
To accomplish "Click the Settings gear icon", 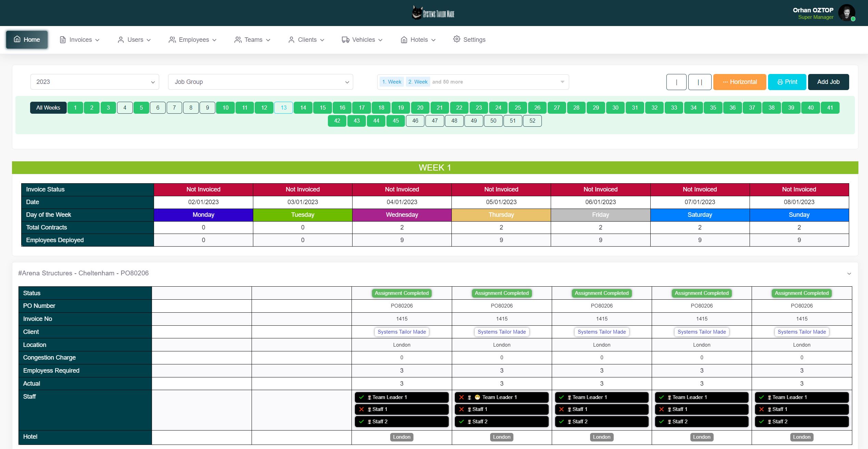I will (457, 39).
